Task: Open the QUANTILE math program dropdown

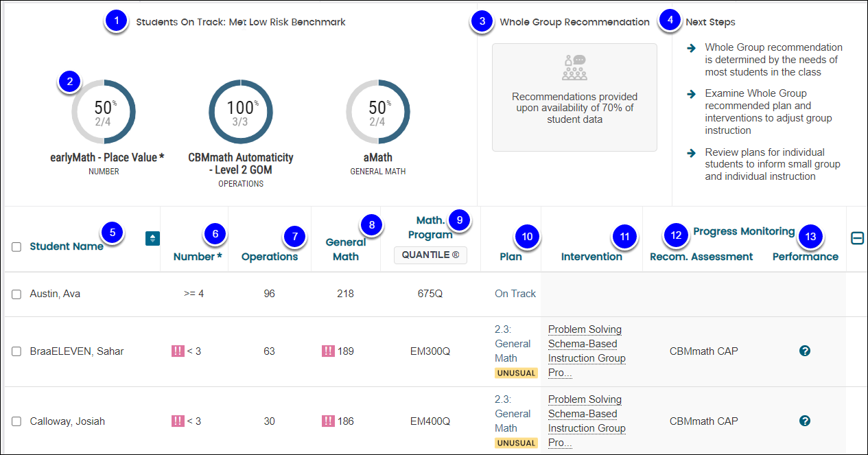Action: [x=430, y=255]
